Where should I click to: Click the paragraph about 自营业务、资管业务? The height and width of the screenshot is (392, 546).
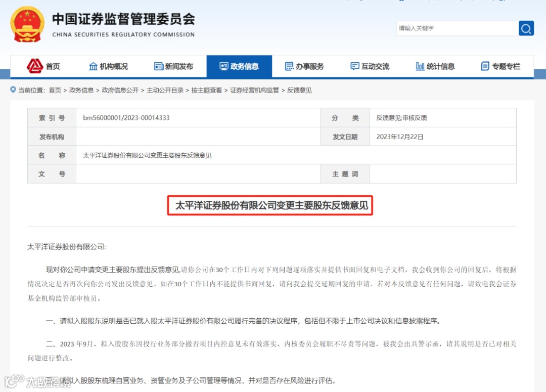(192, 380)
